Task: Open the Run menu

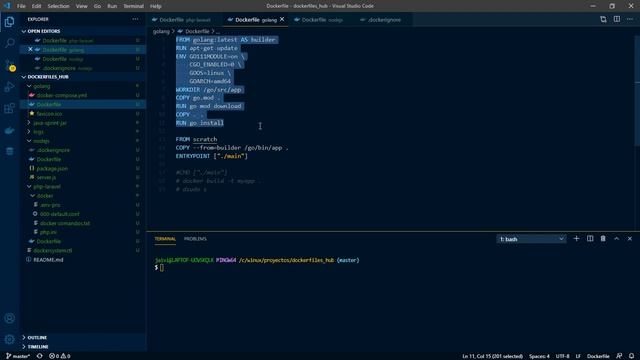Action: tap(112, 6)
